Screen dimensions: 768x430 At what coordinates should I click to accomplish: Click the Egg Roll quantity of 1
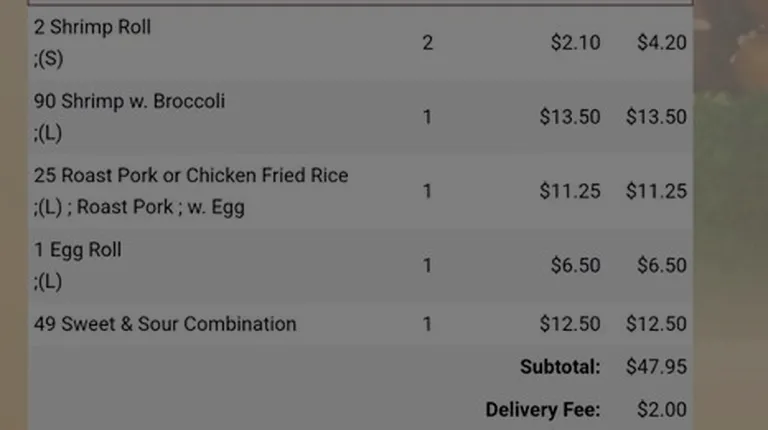428,265
